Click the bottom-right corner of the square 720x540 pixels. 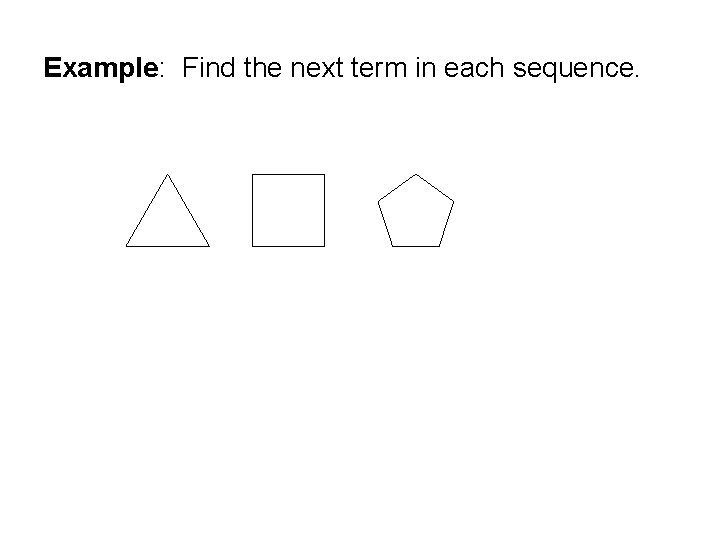click(324, 246)
